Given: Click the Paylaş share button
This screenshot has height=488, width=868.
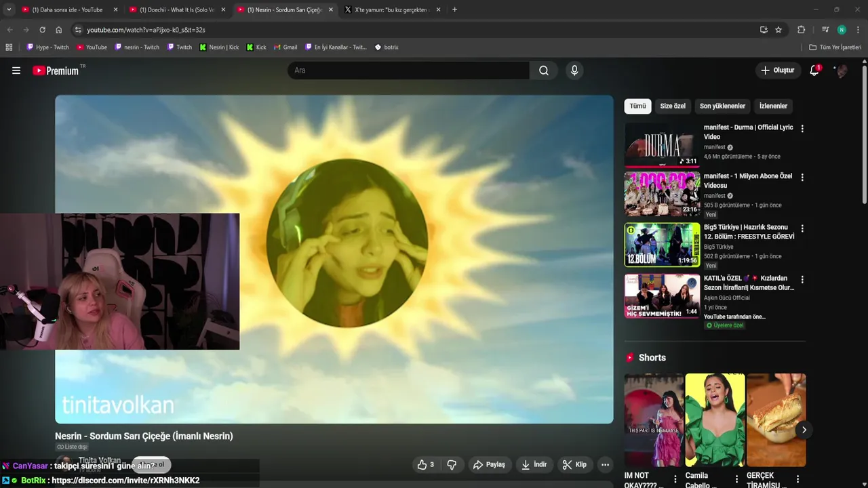Looking at the screenshot, I should [x=489, y=464].
